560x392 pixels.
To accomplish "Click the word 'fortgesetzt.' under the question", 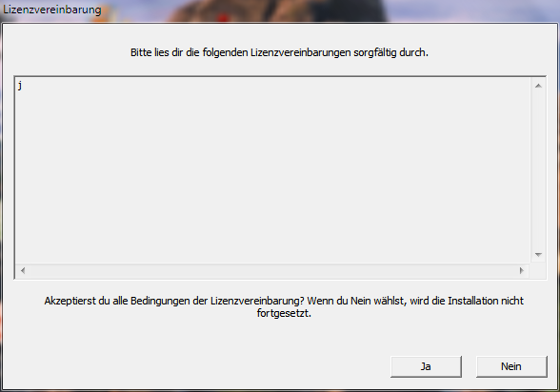I will 284,314.
